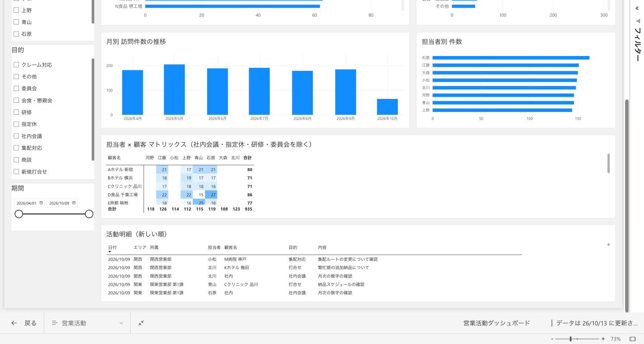The width and height of the screenshot is (644, 344).
Task: Click the zoom out minus icon
Action: point(552,339)
